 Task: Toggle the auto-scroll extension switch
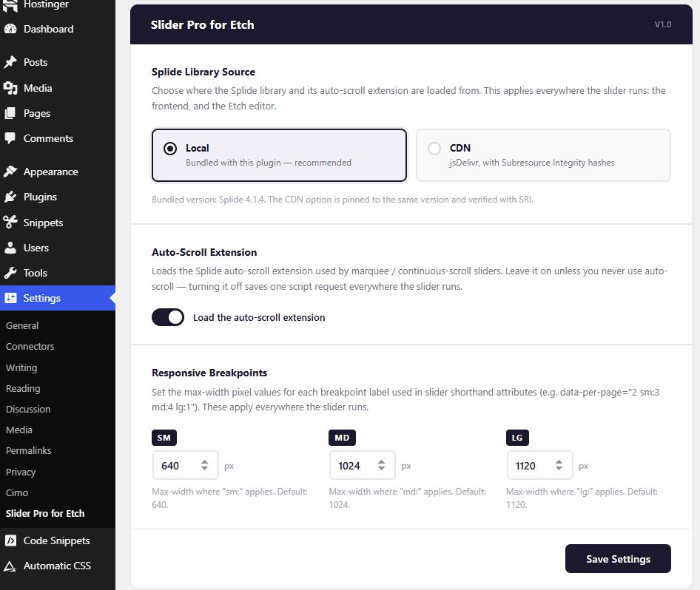point(168,317)
